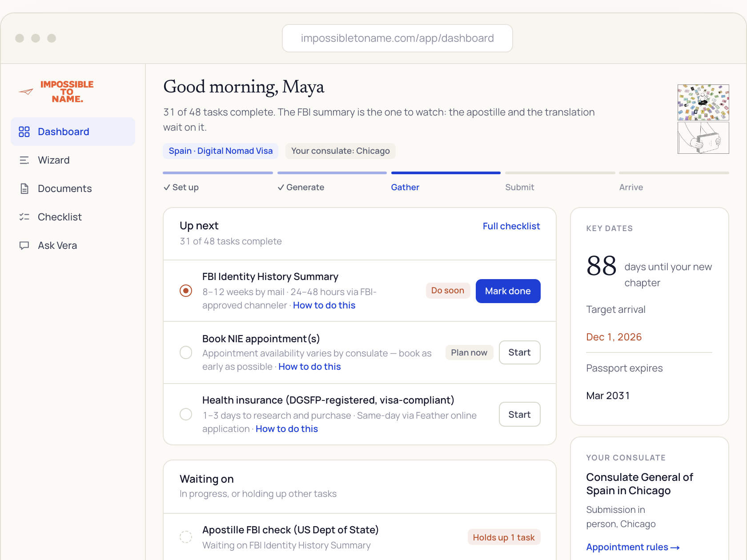The height and width of the screenshot is (560, 747).
Task: Select the Submit progress step
Action: (520, 188)
